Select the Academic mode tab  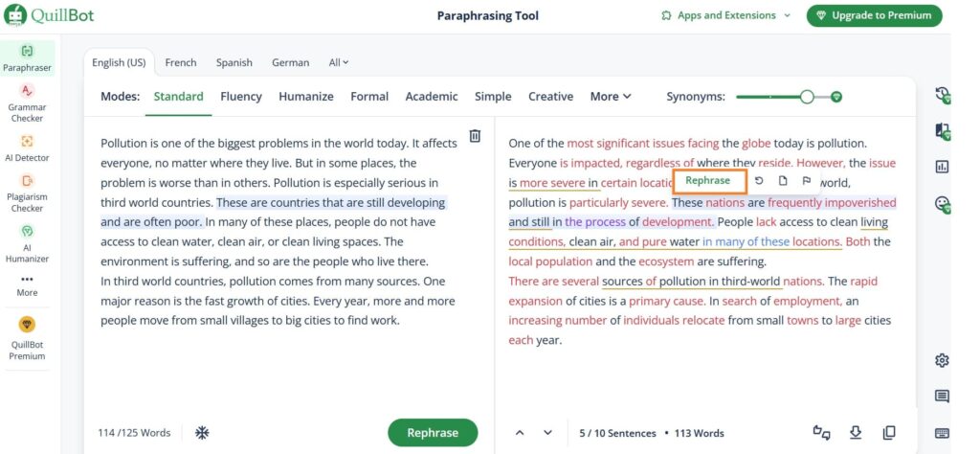432,97
